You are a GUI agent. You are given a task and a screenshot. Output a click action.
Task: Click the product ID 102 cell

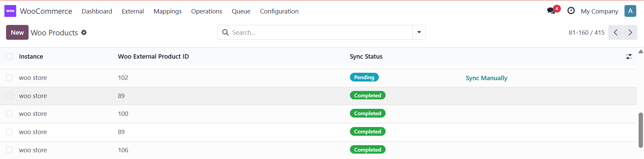123,77
